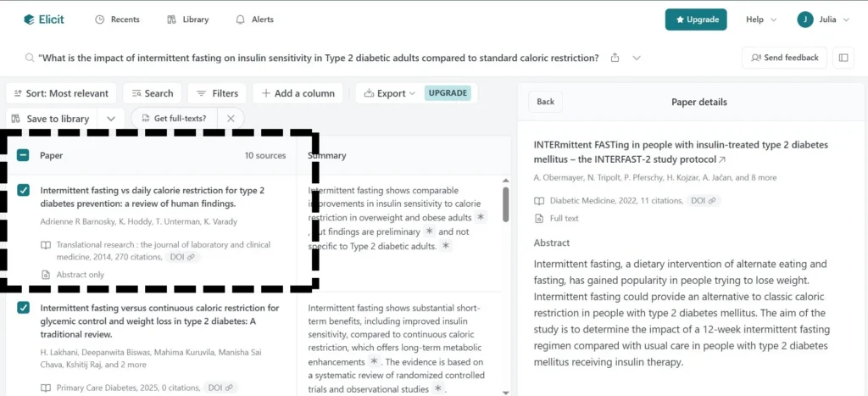Click the Alerts bell icon
The height and width of the screenshot is (396, 868).
point(240,20)
